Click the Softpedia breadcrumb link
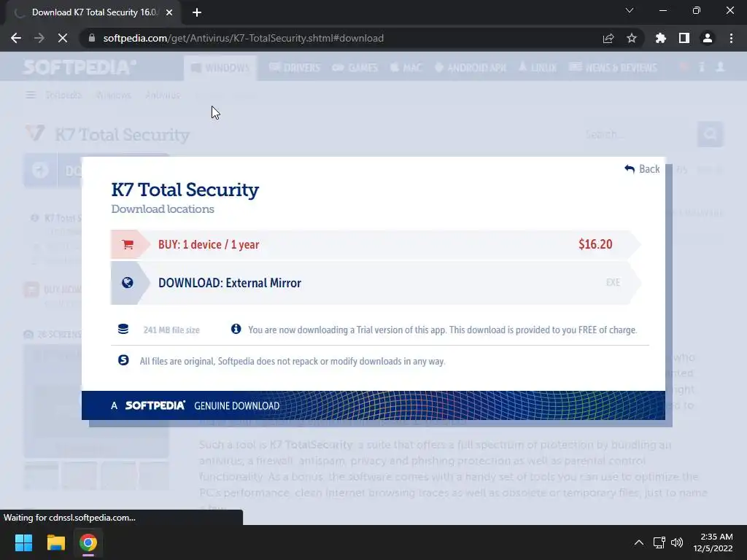Image resolution: width=747 pixels, height=560 pixels. click(63, 96)
